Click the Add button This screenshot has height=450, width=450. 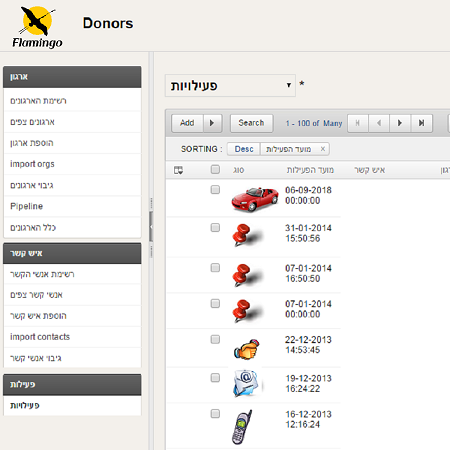[x=187, y=123]
